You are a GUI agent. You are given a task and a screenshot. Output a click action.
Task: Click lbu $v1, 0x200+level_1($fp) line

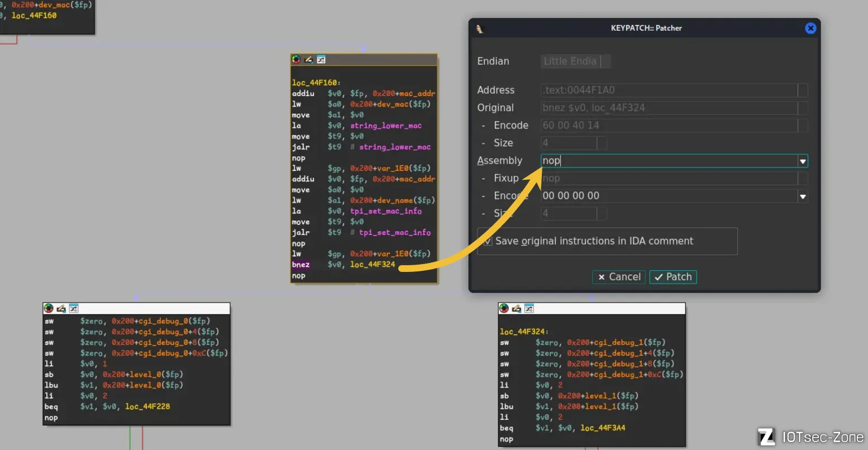[x=569, y=406]
